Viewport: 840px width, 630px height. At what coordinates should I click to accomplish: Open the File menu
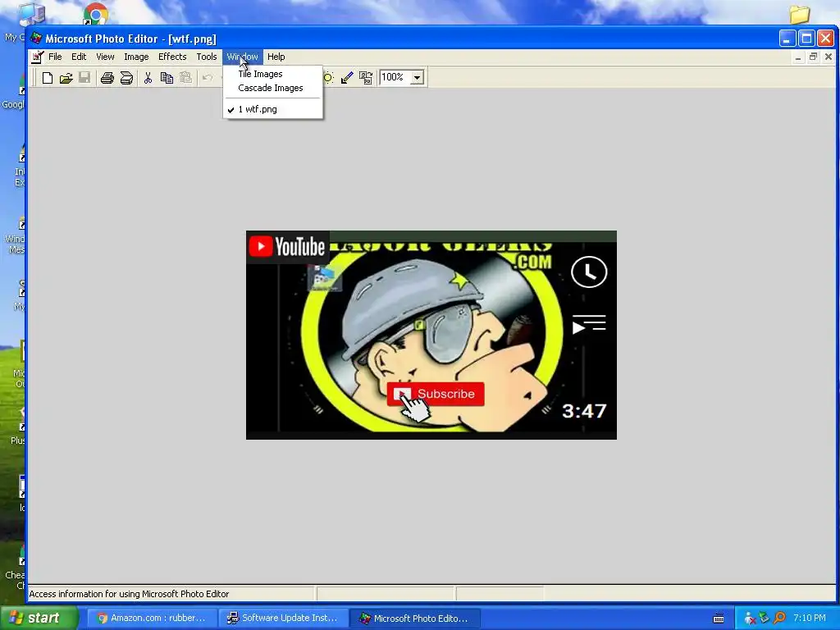pyautogui.click(x=55, y=57)
